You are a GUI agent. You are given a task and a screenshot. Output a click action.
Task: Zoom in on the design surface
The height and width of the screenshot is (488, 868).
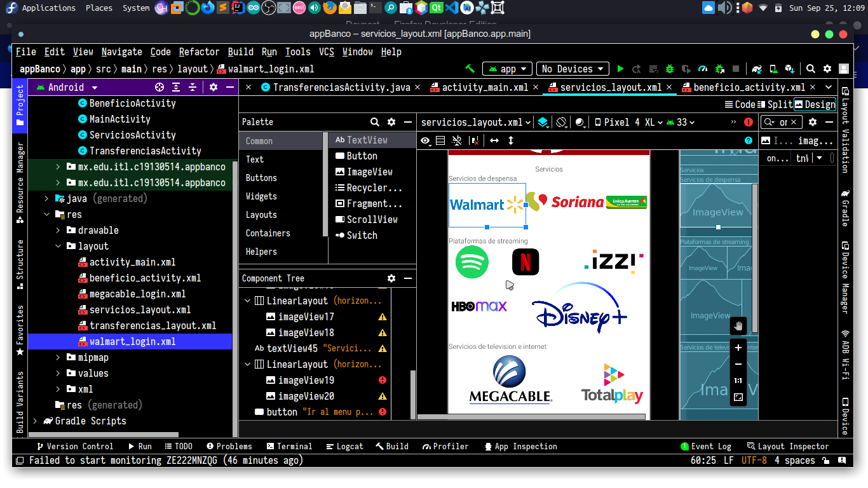[x=738, y=348]
